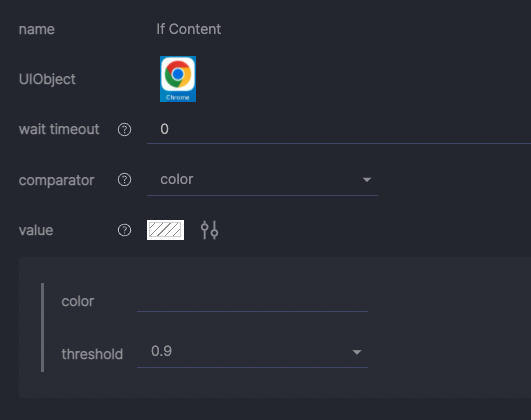This screenshot has width=531, height=420.
Task: Click the hatched value color swatch
Action: tap(166, 230)
